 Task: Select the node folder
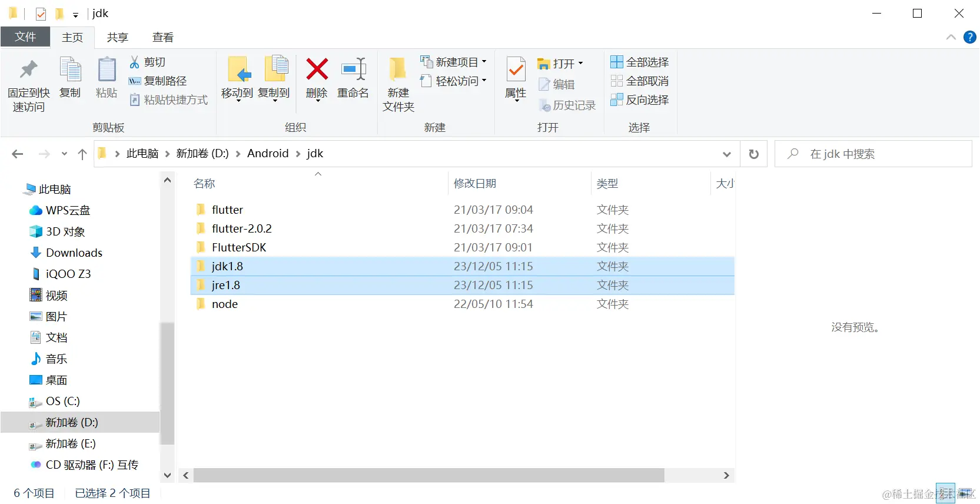point(462,304)
